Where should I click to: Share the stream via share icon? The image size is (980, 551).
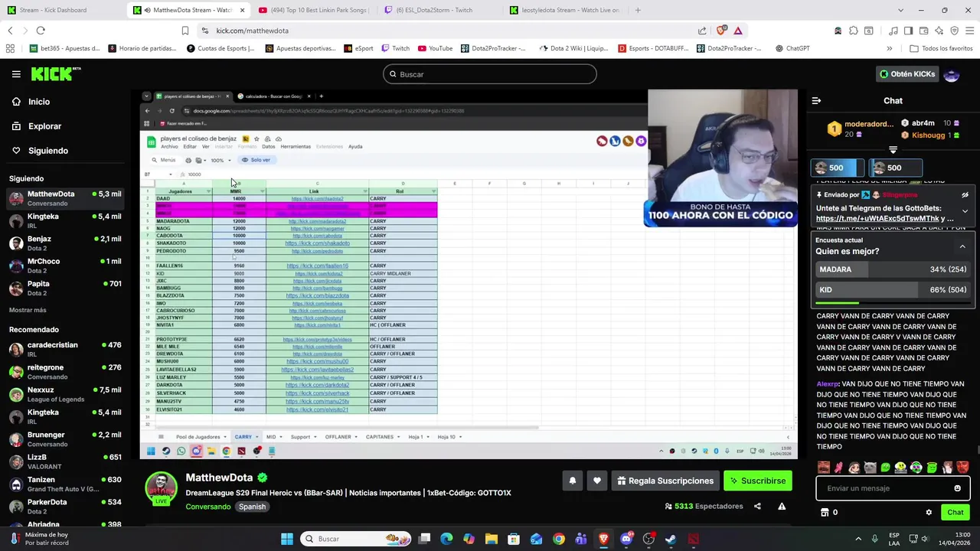[757, 506]
